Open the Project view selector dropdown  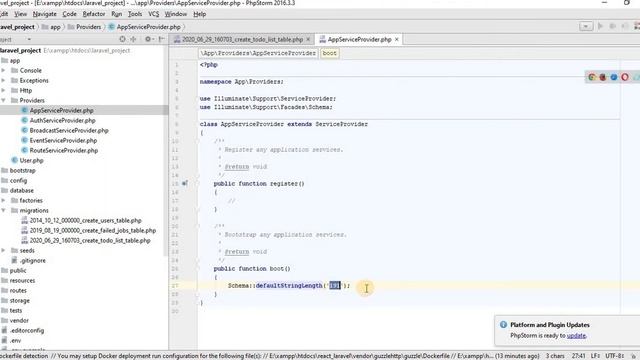29,39
